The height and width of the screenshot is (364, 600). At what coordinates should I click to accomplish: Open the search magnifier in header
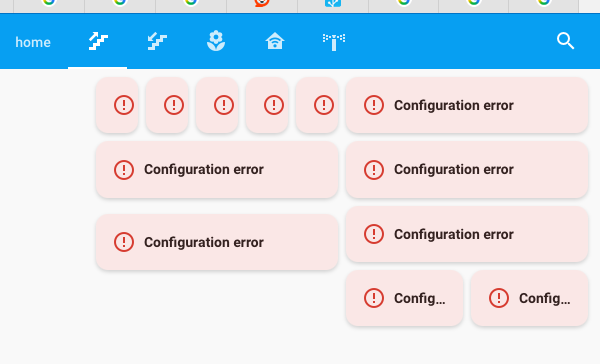(565, 41)
